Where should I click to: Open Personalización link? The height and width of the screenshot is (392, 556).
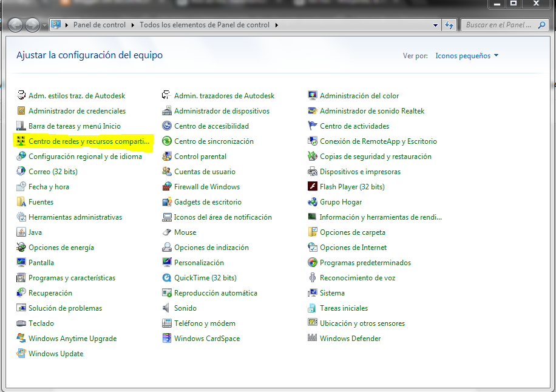199,263
